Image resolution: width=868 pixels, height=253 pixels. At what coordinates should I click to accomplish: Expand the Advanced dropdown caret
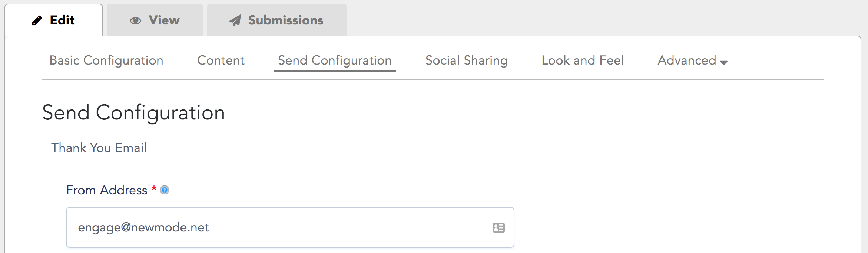tap(723, 63)
